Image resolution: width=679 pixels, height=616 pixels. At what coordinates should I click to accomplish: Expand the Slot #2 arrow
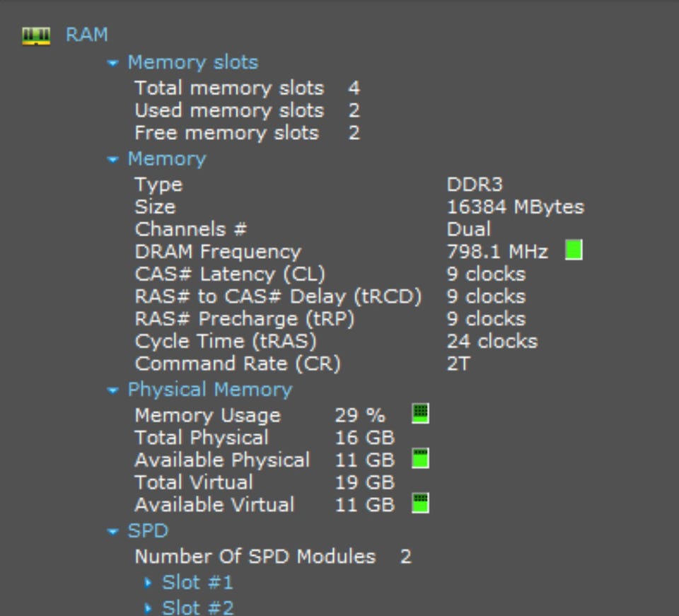click(149, 608)
